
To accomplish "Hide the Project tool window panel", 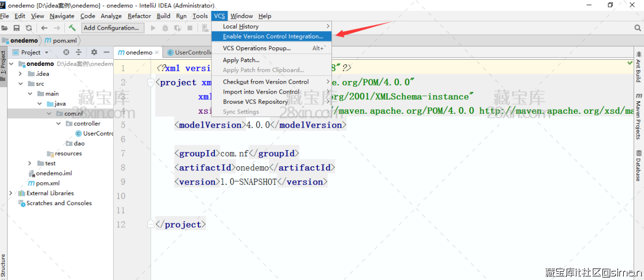I will pos(106,52).
